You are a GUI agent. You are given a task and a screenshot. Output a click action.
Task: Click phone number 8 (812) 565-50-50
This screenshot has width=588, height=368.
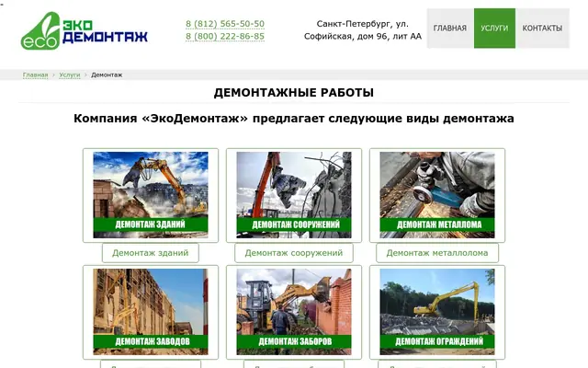(225, 24)
